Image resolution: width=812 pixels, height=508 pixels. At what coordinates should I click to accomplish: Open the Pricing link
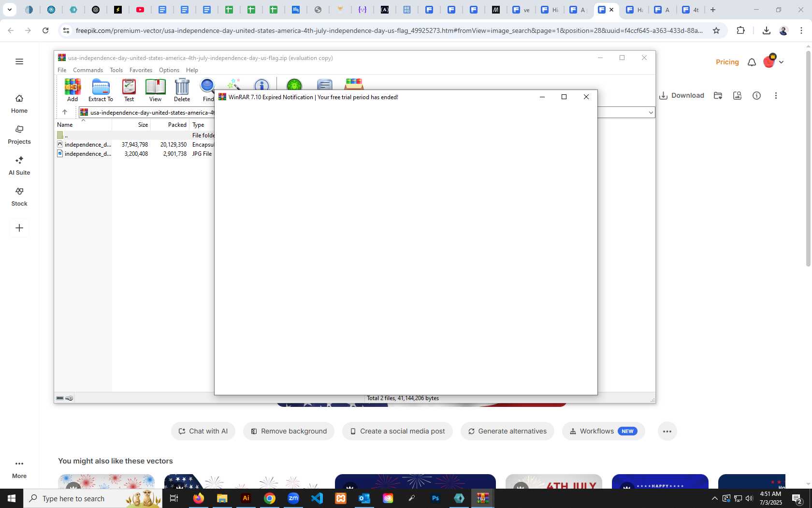coord(727,62)
